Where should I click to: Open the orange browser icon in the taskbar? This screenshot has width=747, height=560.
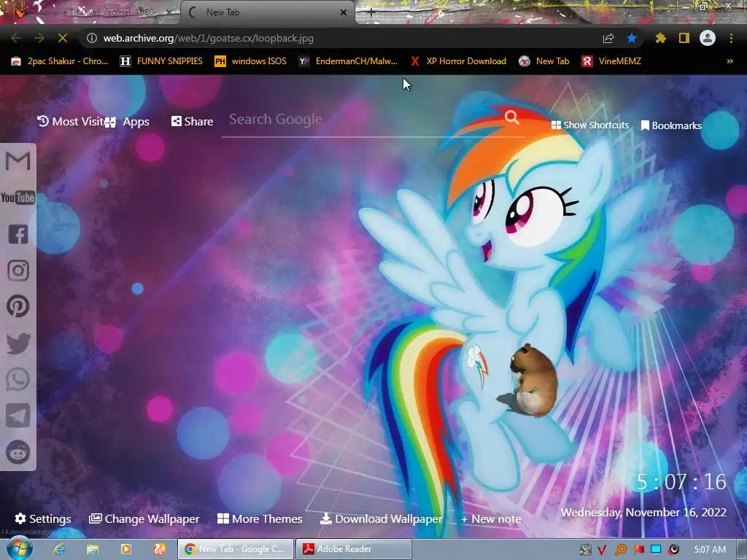point(159,549)
